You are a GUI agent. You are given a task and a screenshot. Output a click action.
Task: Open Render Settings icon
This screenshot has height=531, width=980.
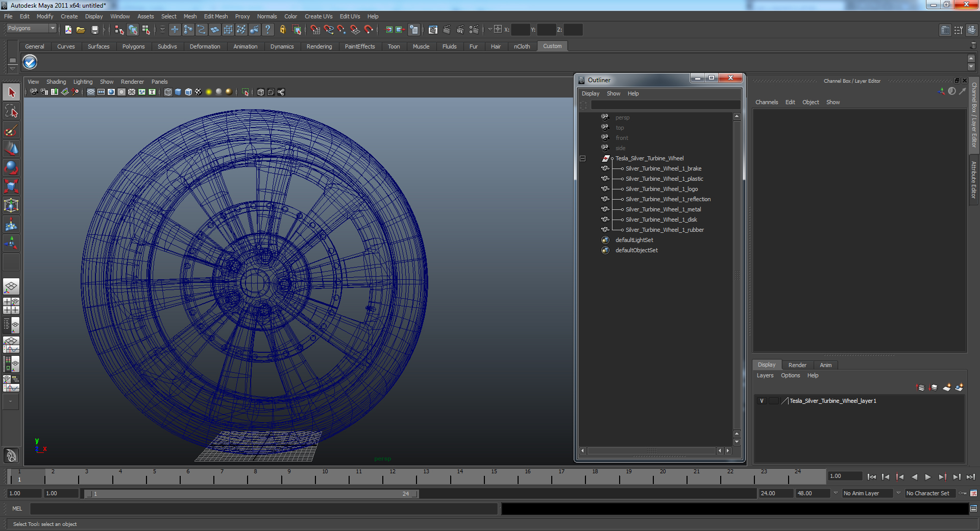click(x=474, y=30)
